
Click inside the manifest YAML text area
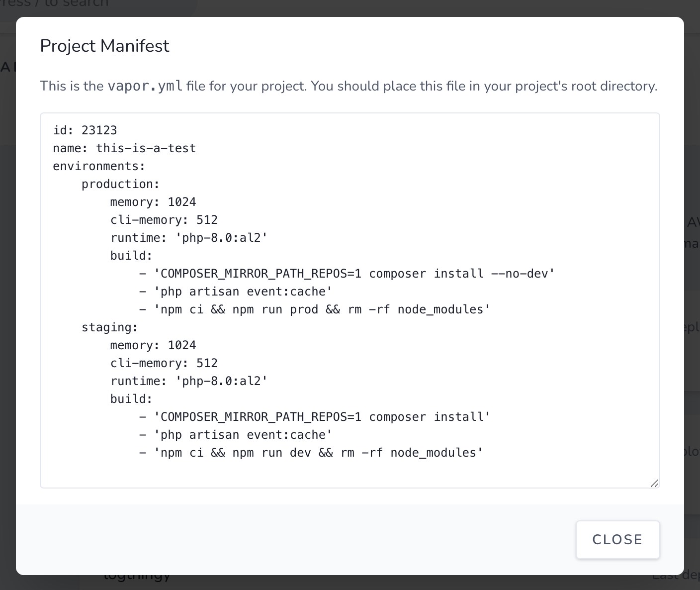click(x=350, y=300)
